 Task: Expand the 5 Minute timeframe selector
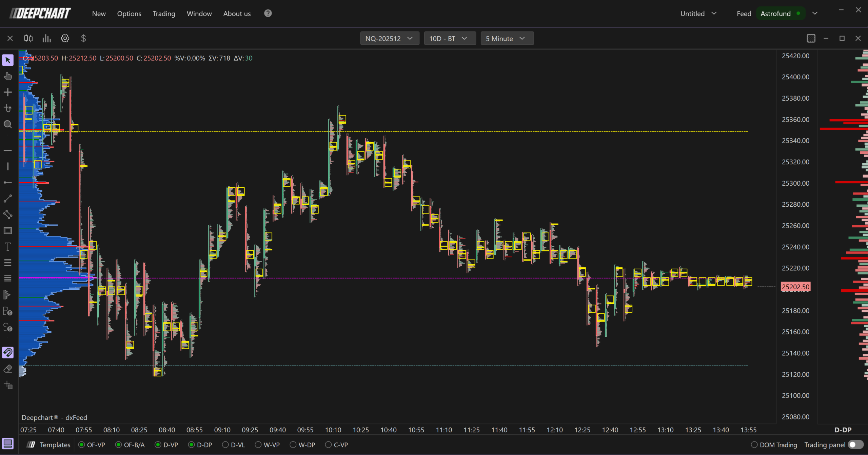pos(507,38)
